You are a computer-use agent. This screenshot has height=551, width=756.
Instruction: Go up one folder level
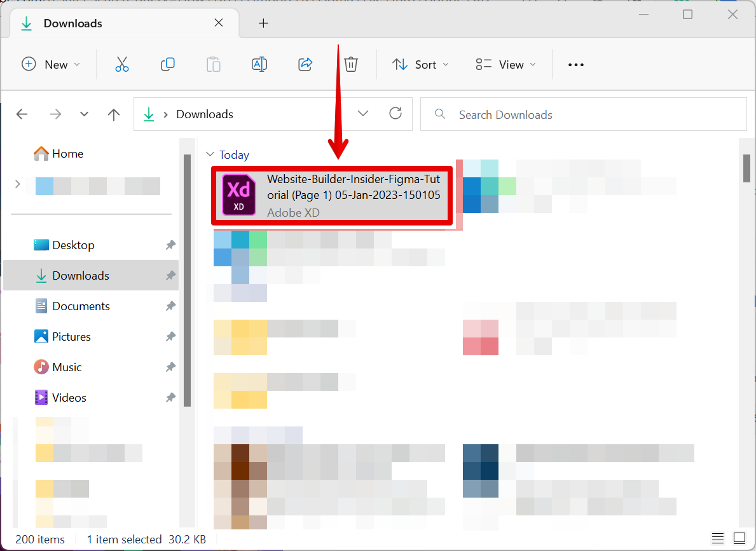[114, 114]
